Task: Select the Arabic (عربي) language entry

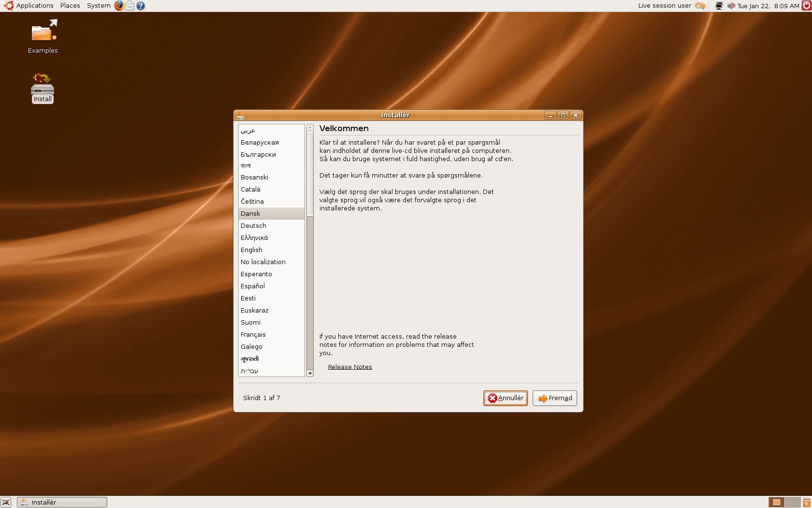Action: click(272, 131)
